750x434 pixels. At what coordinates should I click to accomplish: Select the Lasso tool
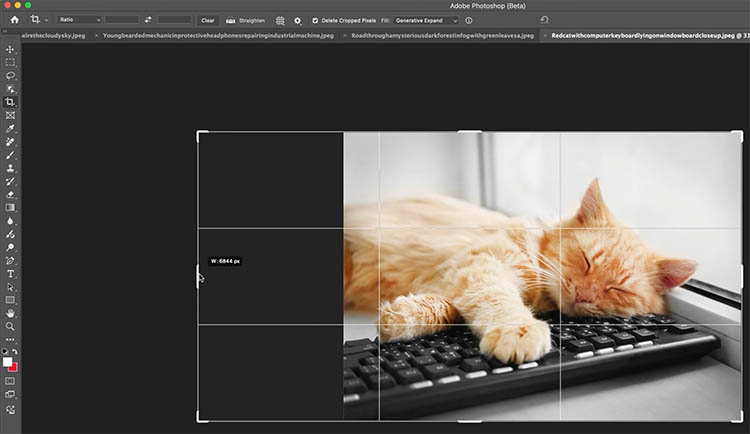tap(10, 76)
